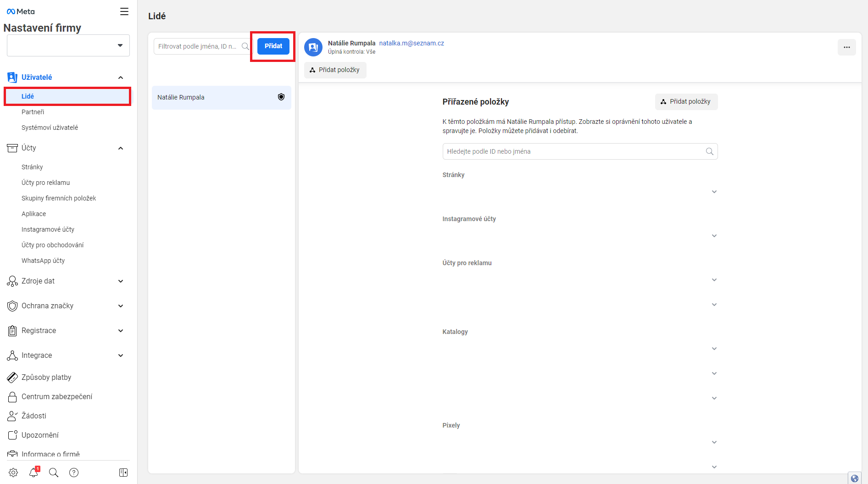Open Účty pro reklamu in sidebar
868x484 pixels.
[45, 183]
